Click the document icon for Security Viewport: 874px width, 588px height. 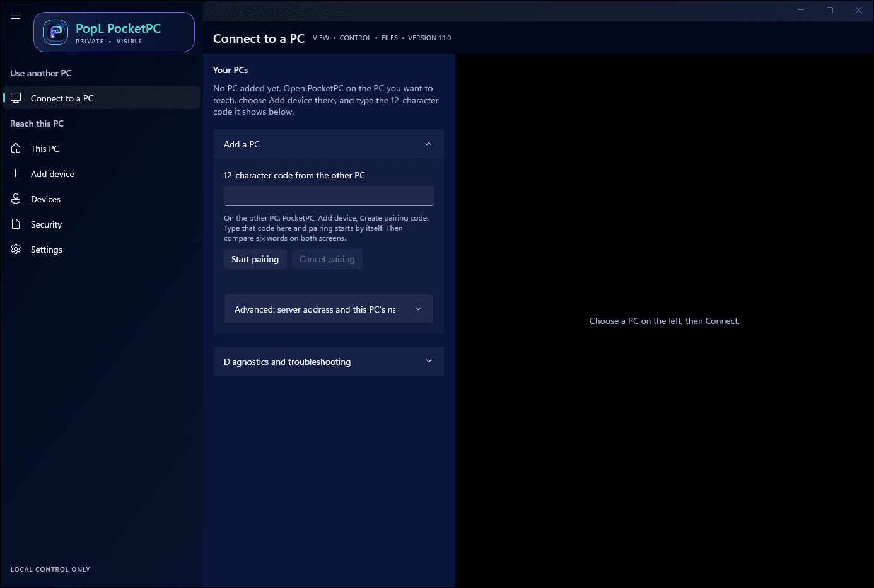click(16, 224)
